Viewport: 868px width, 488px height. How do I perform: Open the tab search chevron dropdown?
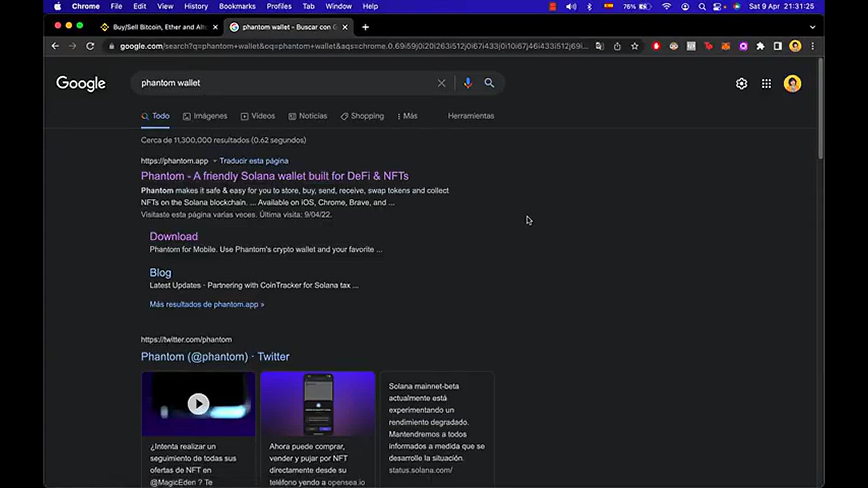(x=812, y=27)
